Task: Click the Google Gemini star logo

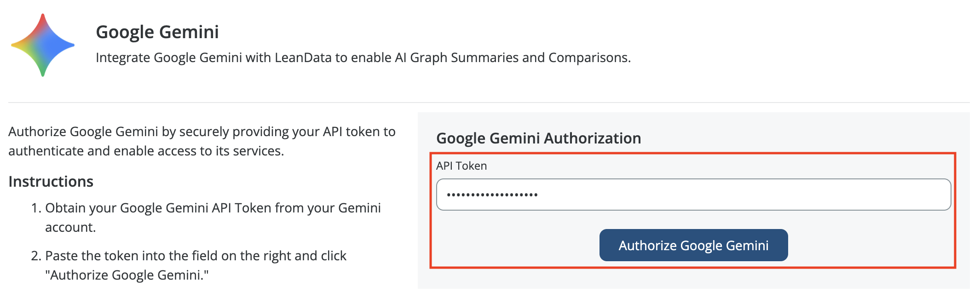Action: [x=43, y=45]
